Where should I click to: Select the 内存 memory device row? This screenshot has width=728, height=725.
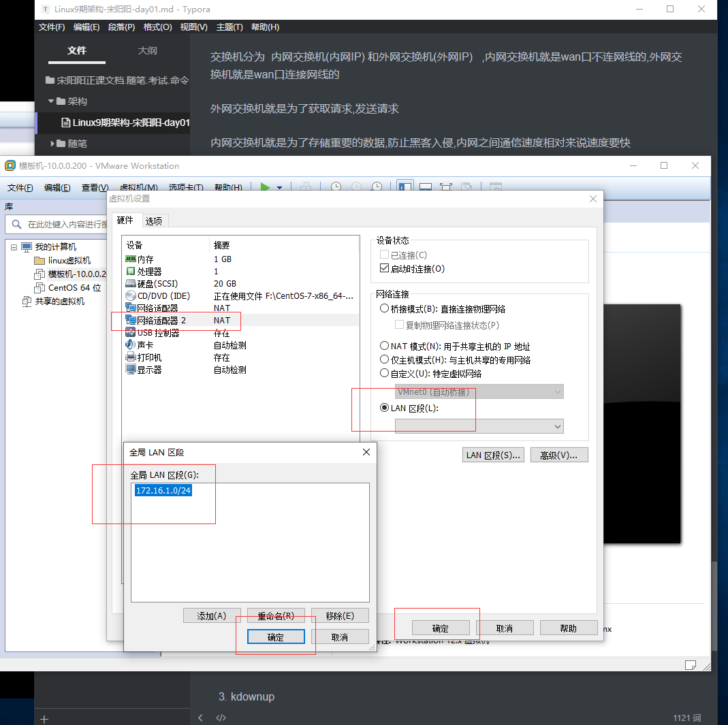(x=240, y=259)
